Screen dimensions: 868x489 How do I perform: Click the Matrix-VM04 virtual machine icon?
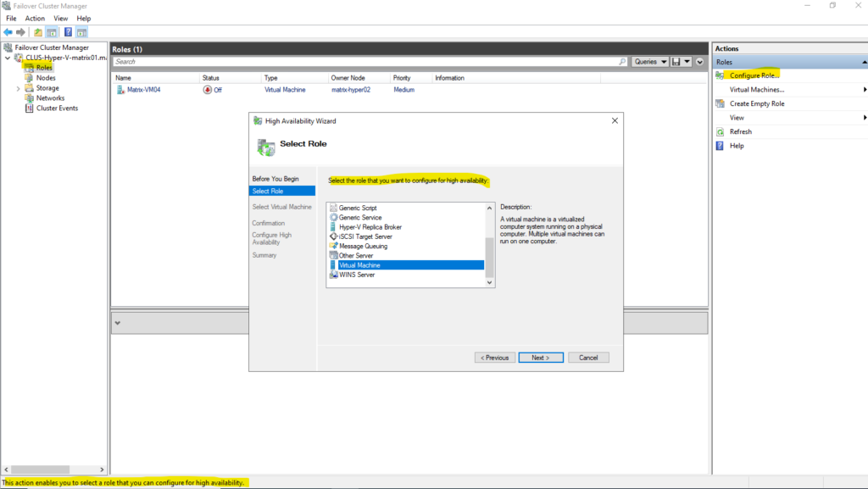point(120,90)
